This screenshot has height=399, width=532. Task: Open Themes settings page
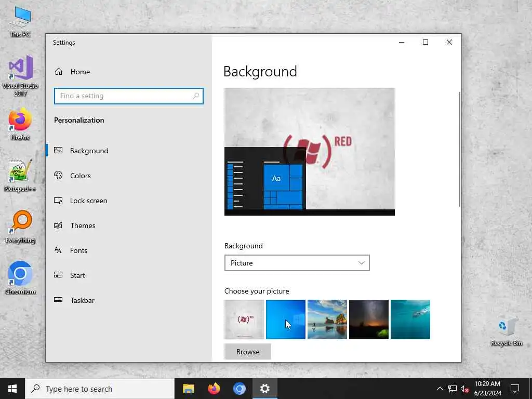pos(129,225)
